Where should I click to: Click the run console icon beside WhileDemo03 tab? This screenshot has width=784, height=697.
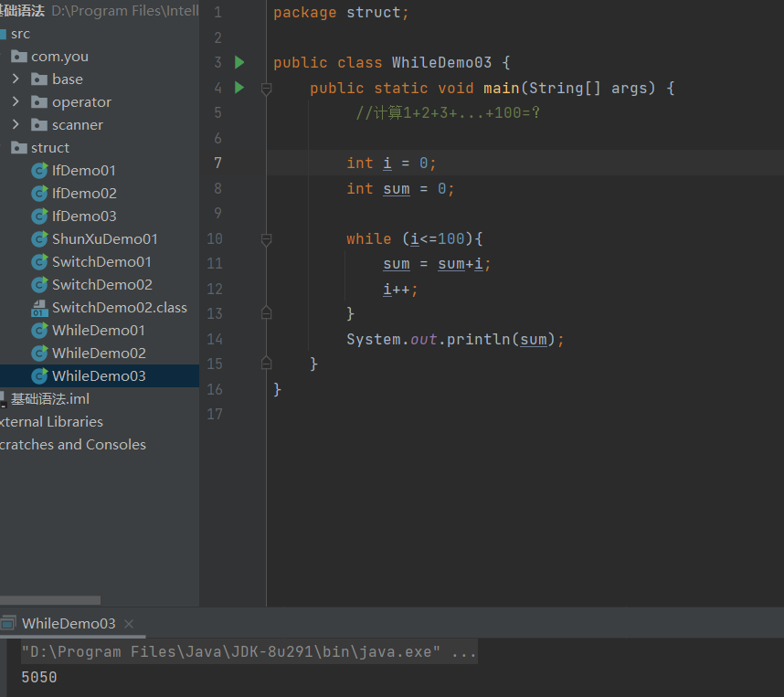click(7, 624)
